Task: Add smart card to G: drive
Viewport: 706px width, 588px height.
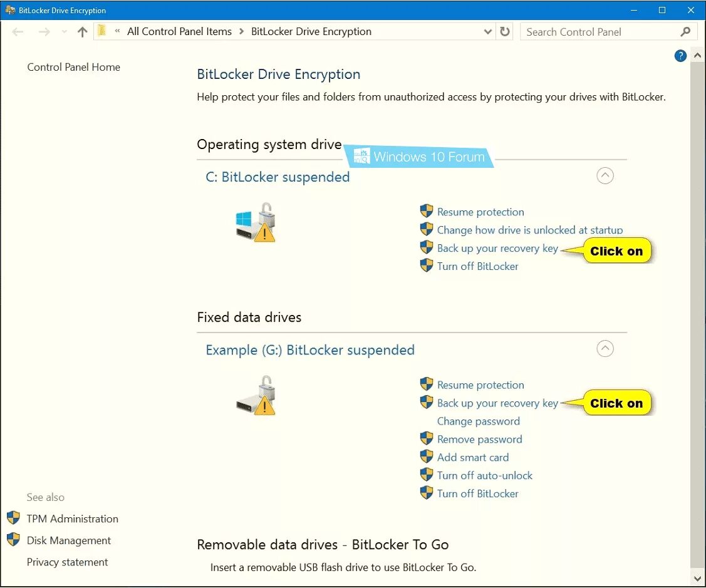Action: 473,457
